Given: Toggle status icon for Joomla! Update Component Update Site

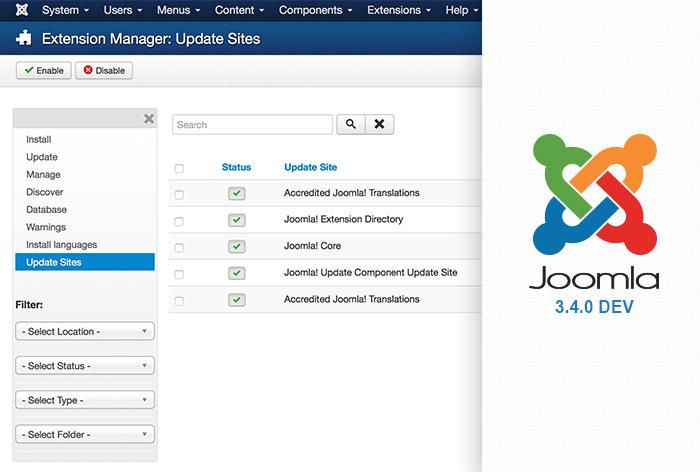Looking at the screenshot, I should click(x=237, y=273).
